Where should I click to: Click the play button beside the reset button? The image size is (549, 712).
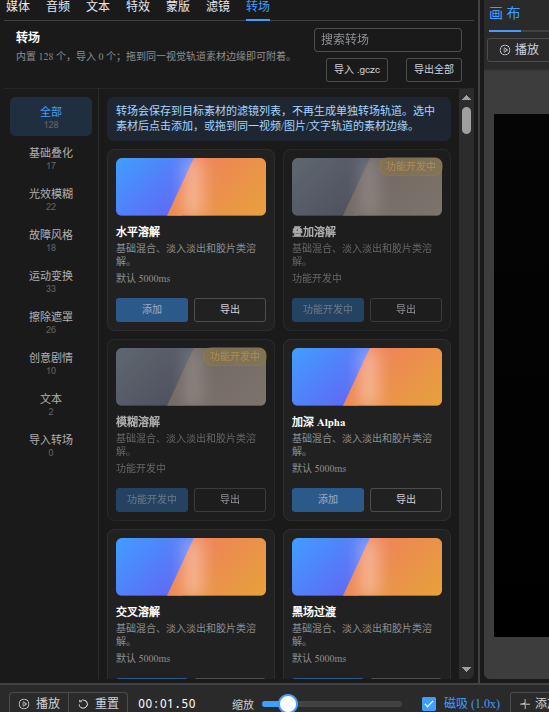(39, 703)
